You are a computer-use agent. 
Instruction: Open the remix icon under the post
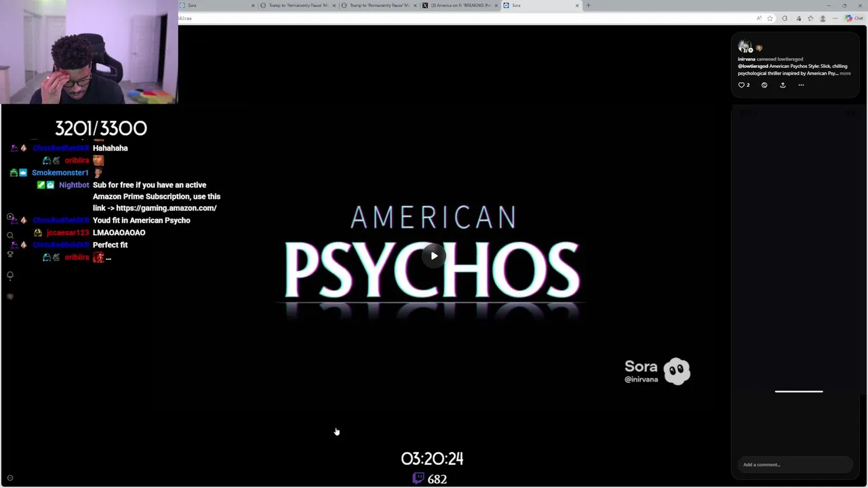764,85
